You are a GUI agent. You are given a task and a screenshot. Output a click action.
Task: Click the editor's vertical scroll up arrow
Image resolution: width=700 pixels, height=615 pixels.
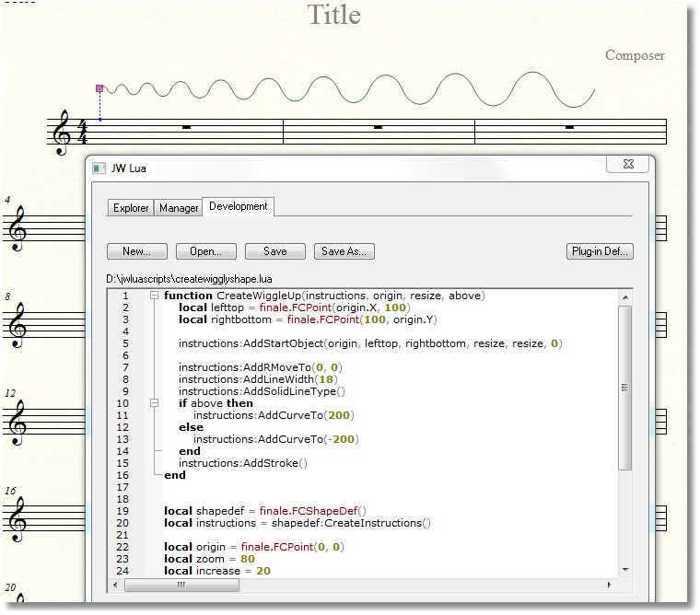coord(624,297)
